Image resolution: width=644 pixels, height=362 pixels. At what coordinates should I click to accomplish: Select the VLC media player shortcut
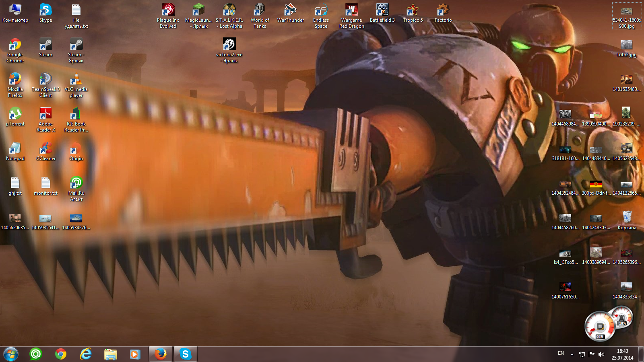click(x=76, y=85)
